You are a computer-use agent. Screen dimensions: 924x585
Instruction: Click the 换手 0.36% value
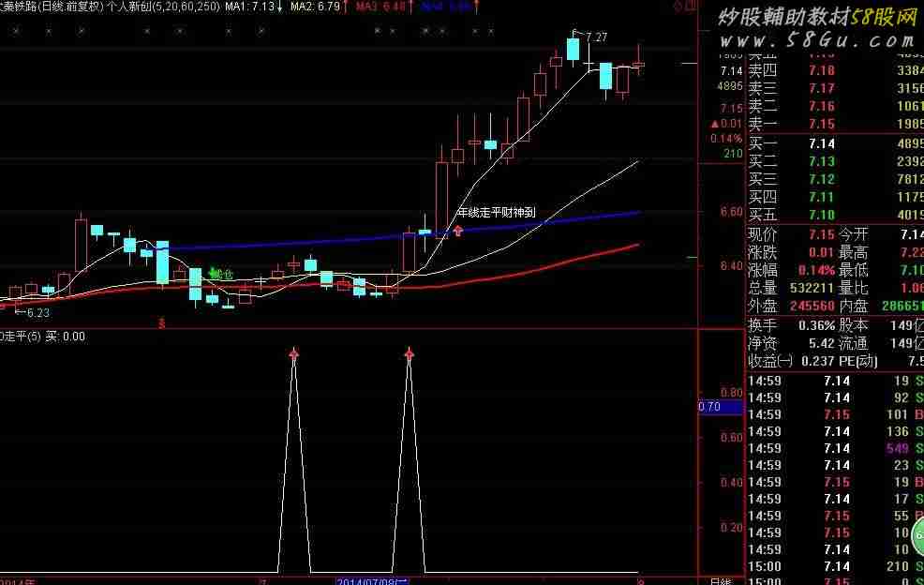pos(817,325)
